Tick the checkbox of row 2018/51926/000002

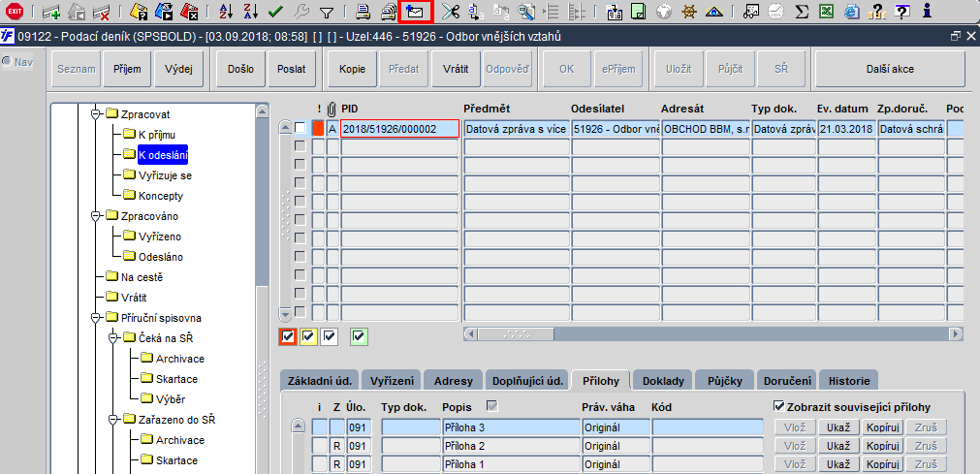[x=300, y=128]
